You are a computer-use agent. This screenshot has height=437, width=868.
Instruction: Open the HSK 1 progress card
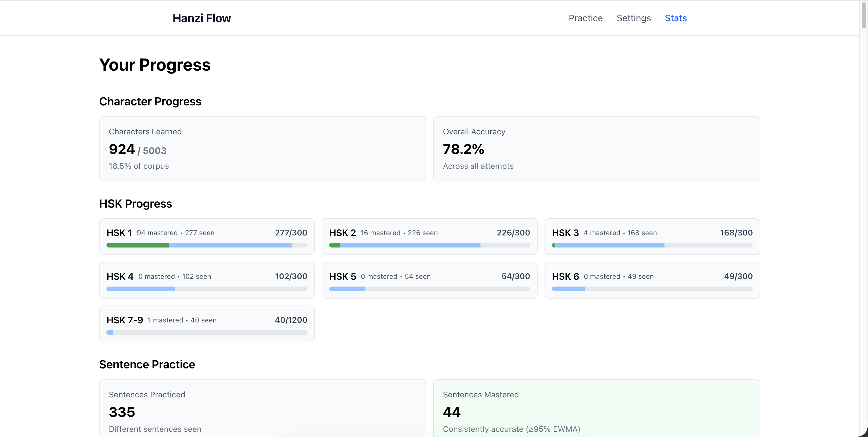(207, 236)
